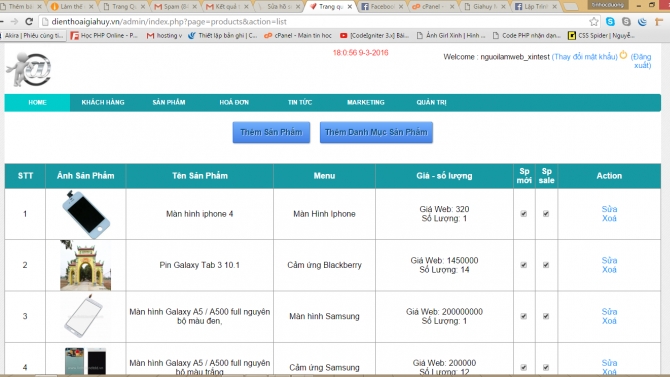Open the blue Skype extension icon
Image resolution: width=670 pixels, height=377 pixels.
tap(610, 21)
